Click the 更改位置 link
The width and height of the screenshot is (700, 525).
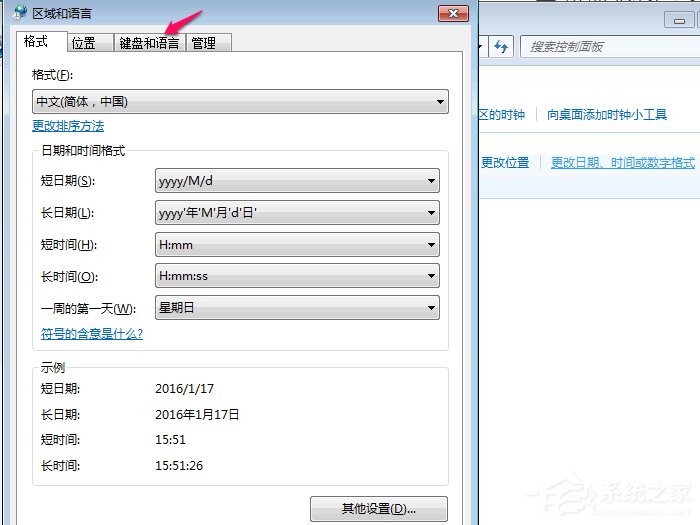505,162
